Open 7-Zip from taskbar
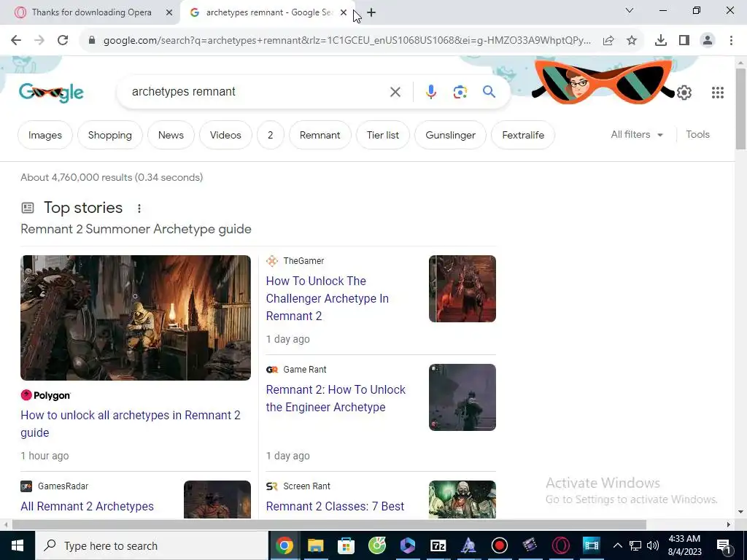 tap(438, 545)
